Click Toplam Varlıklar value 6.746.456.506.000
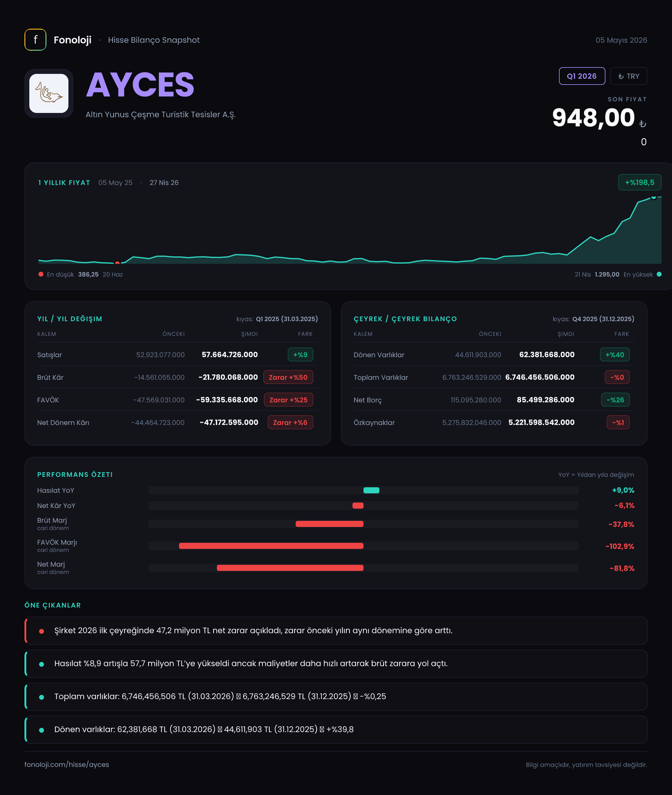This screenshot has width=672, height=795. coord(540,377)
